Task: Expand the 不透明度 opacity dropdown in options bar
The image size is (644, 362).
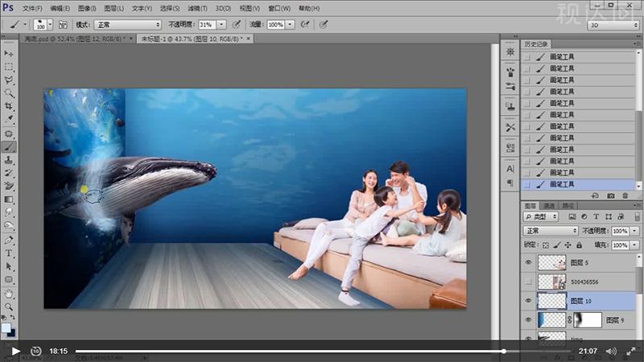Action: coord(222,25)
